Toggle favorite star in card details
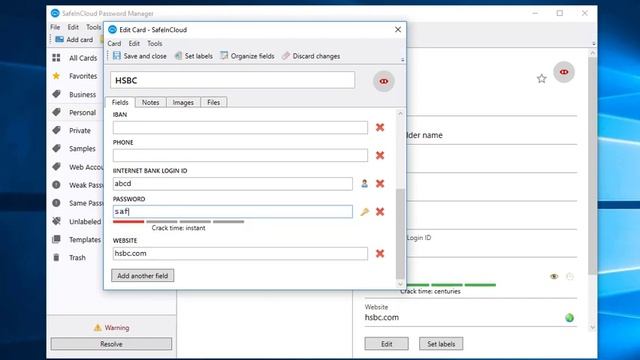The image size is (640, 360). point(542,78)
